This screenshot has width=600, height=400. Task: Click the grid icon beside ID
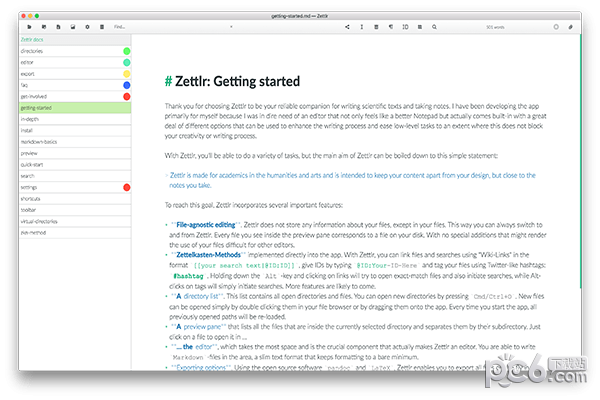pyautogui.click(x=420, y=27)
